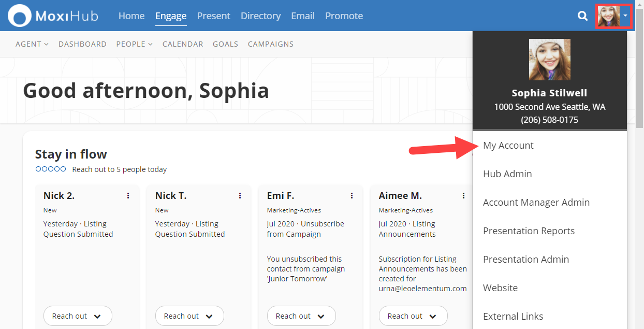Open the CALENDAR link in the sub-navigation
The image size is (644, 329).
pyautogui.click(x=183, y=44)
